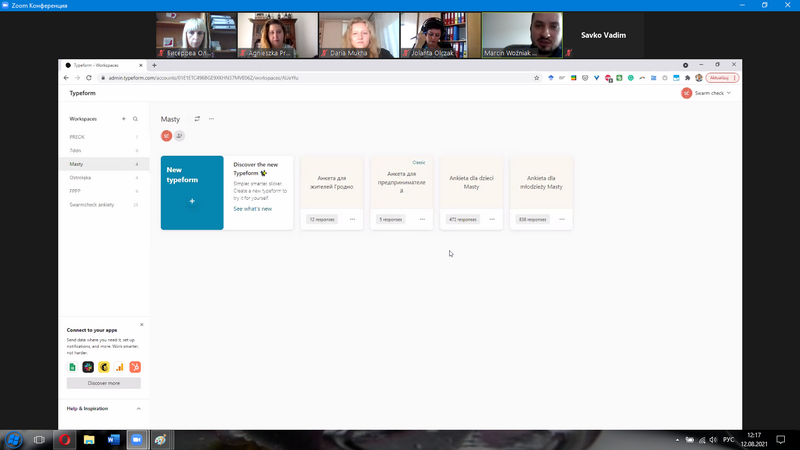Viewport: 800px width, 450px height.
Task: Click the Typeform logo text
Action: (x=83, y=93)
